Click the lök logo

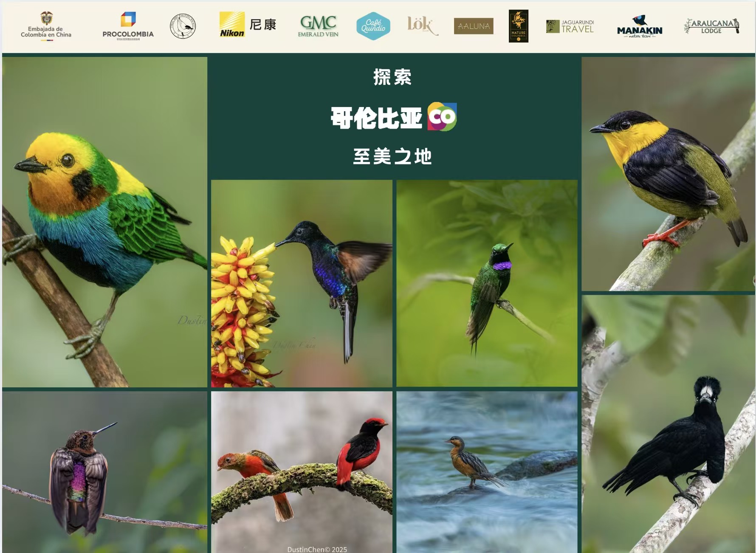(x=422, y=25)
